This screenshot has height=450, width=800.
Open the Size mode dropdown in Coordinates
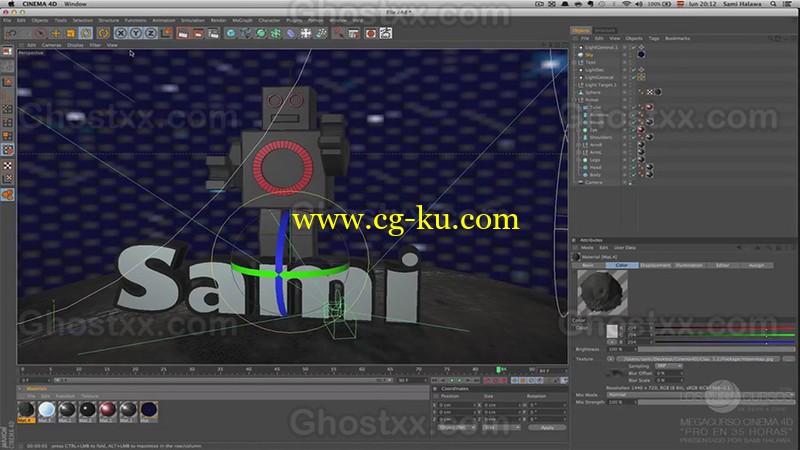pyautogui.click(x=501, y=427)
